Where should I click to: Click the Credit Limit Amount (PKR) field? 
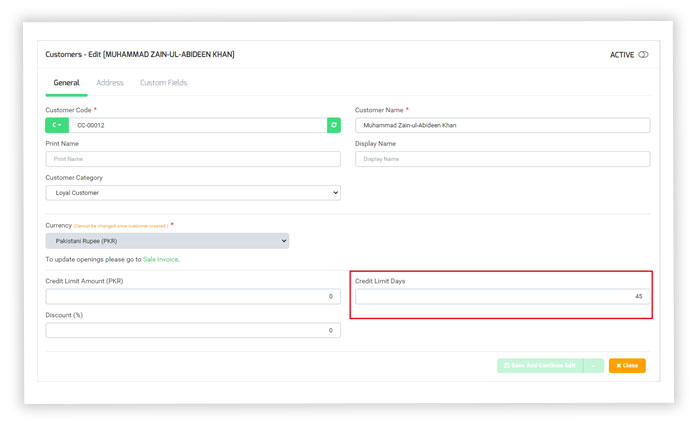[x=193, y=297]
